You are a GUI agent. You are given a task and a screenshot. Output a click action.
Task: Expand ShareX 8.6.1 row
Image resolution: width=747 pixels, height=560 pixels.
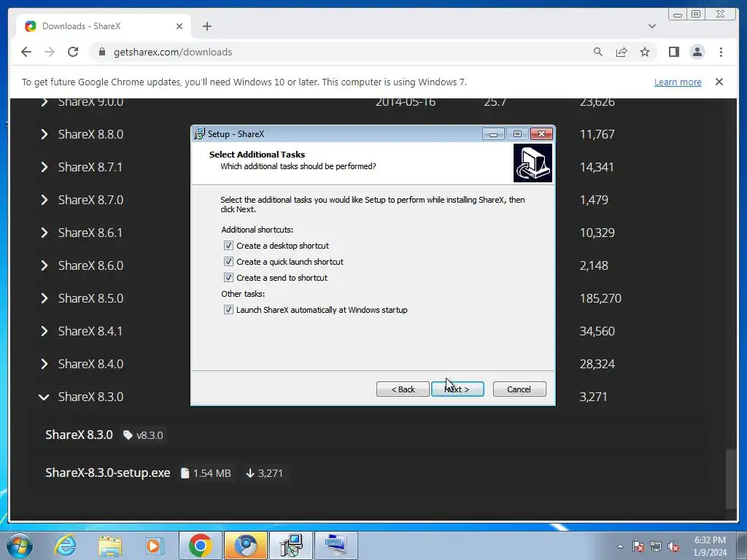pos(44,233)
